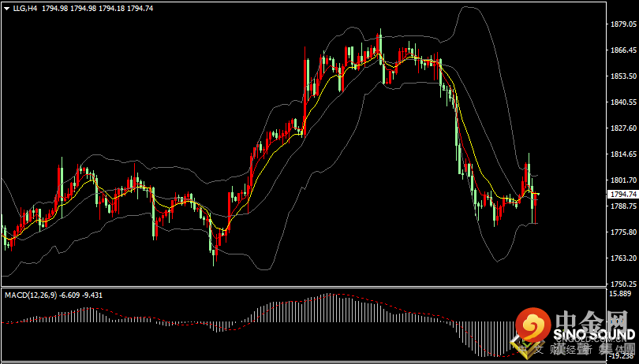Click the chart menu triangle beside LLG,H4
Viewport: 639px width, 364px height.
coord(6,8)
